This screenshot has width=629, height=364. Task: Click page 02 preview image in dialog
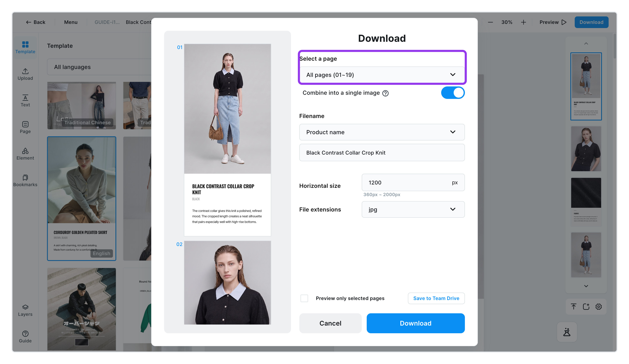click(x=227, y=283)
